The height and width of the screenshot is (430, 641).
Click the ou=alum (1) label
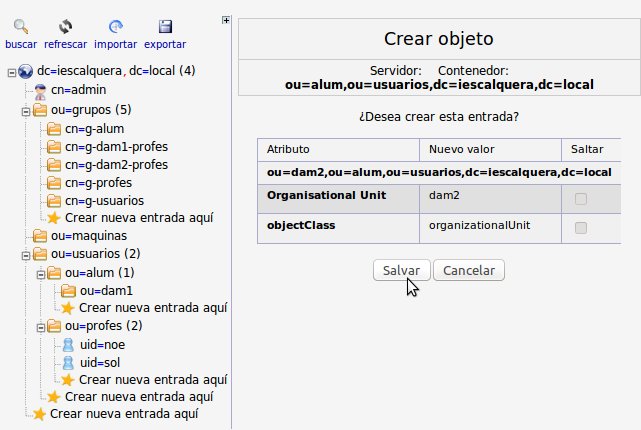click(100, 272)
